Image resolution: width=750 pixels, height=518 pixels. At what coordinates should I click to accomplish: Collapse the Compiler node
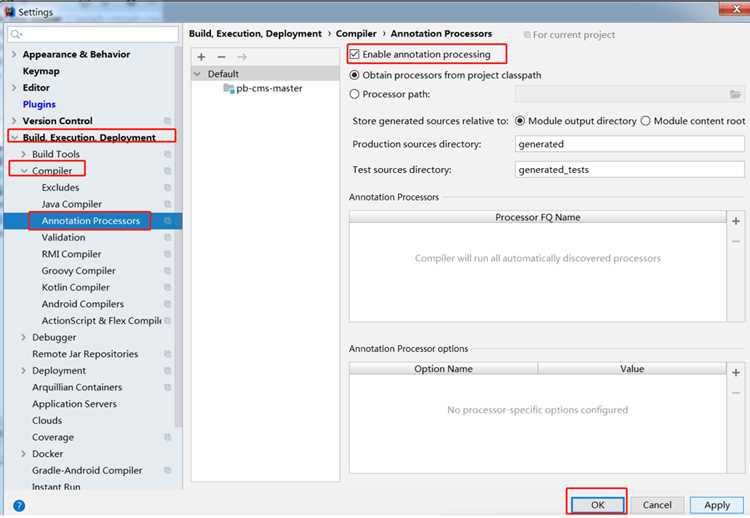24,171
